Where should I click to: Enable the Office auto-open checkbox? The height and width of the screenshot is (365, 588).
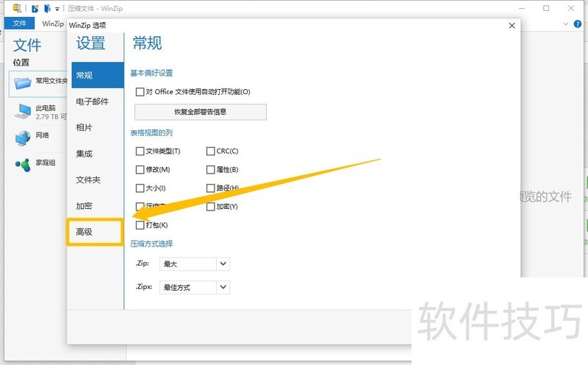tap(140, 92)
